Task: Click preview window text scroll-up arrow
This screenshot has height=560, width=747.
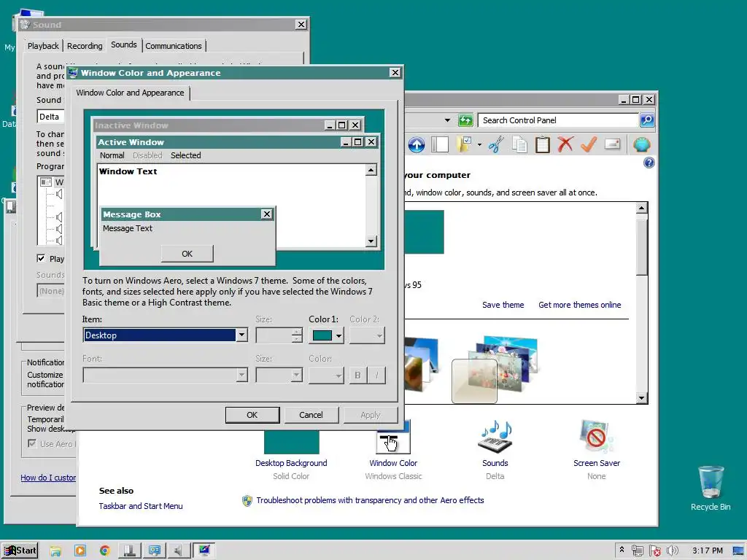Action: pyautogui.click(x=371, y=170)
